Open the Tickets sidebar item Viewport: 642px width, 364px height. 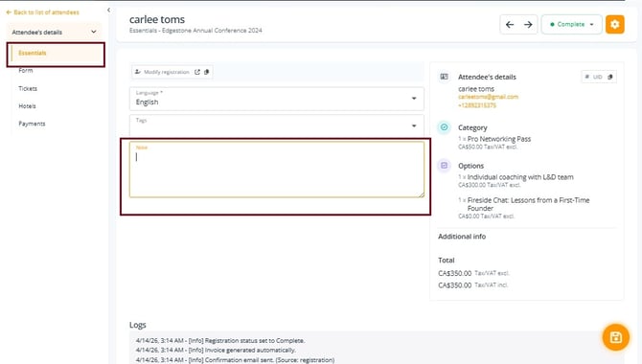[x=28, y=88]
